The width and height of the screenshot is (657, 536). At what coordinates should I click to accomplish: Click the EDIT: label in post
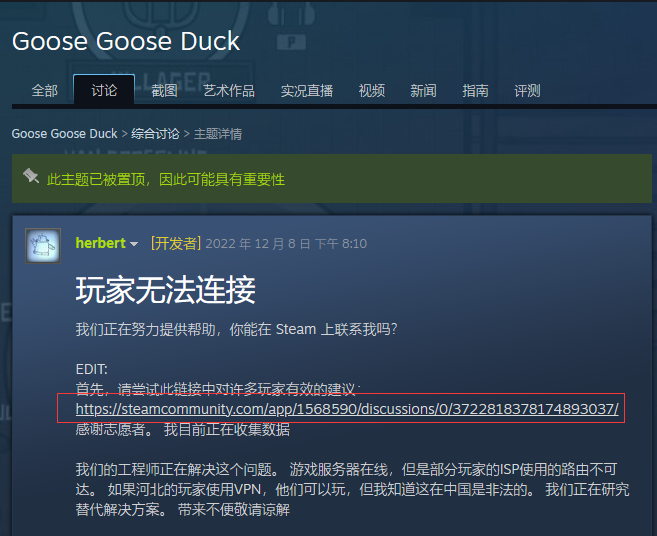pos(92,369)
